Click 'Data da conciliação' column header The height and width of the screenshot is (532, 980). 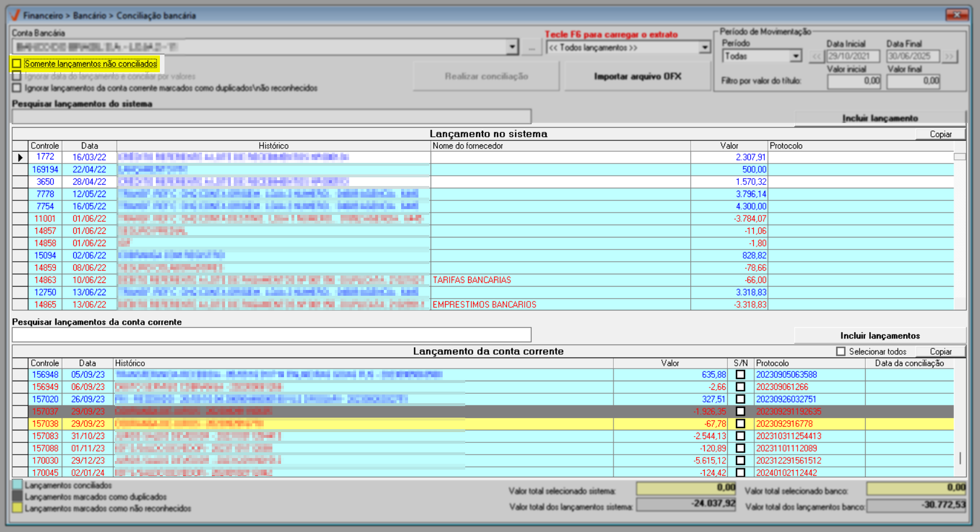pyautogui.click(x=910, y=363)
